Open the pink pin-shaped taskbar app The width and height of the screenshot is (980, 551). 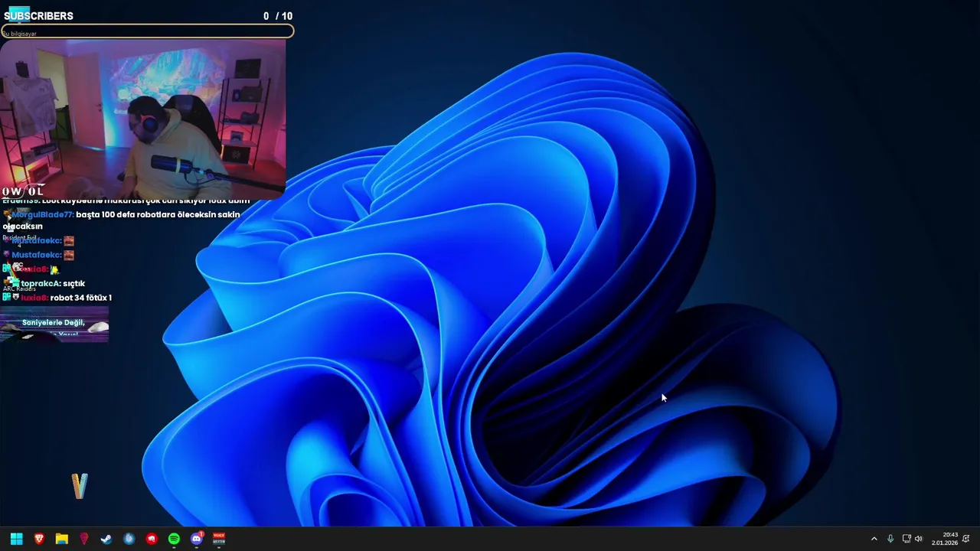(84, 539)
